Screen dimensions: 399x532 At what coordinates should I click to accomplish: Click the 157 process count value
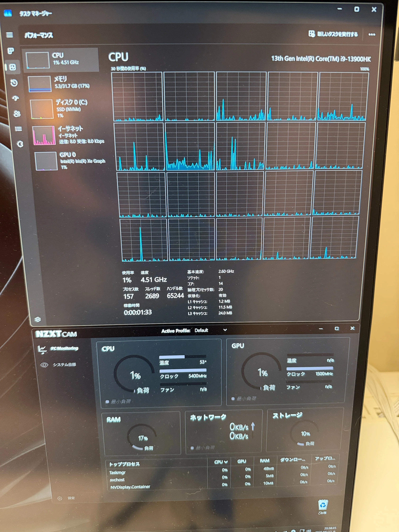coord(128,296)
